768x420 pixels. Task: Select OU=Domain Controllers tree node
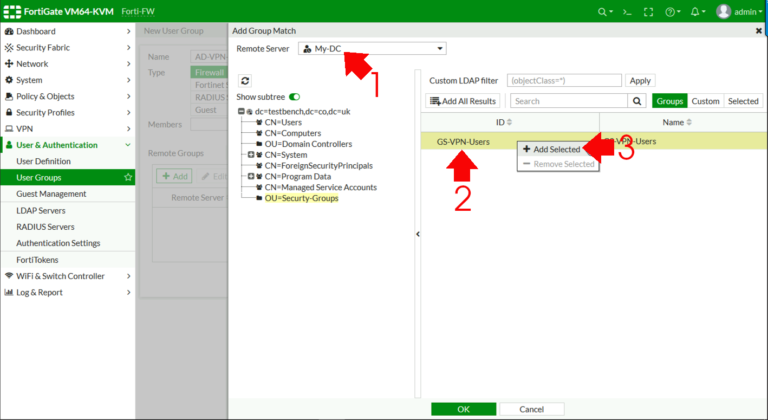308,144
